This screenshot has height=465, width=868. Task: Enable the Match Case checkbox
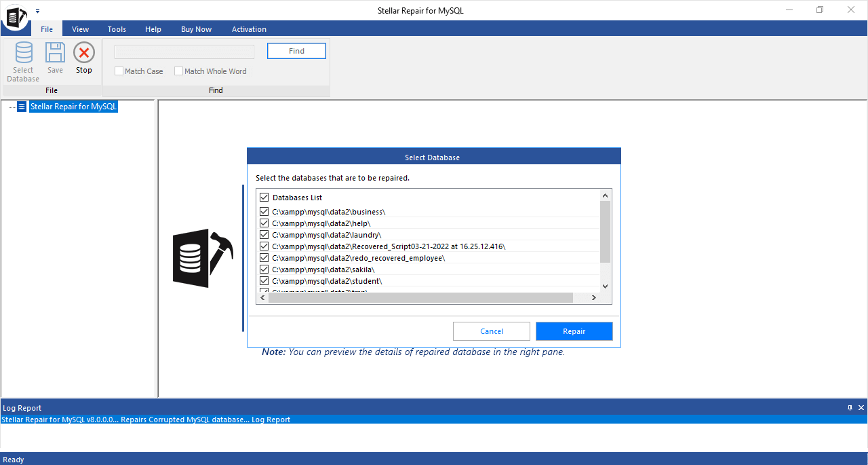(119, 71)
